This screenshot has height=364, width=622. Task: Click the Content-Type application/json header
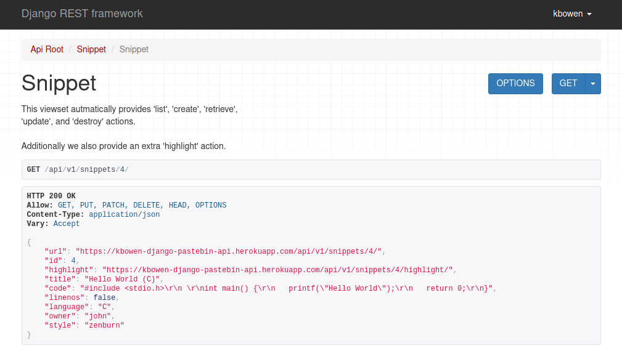93,214
